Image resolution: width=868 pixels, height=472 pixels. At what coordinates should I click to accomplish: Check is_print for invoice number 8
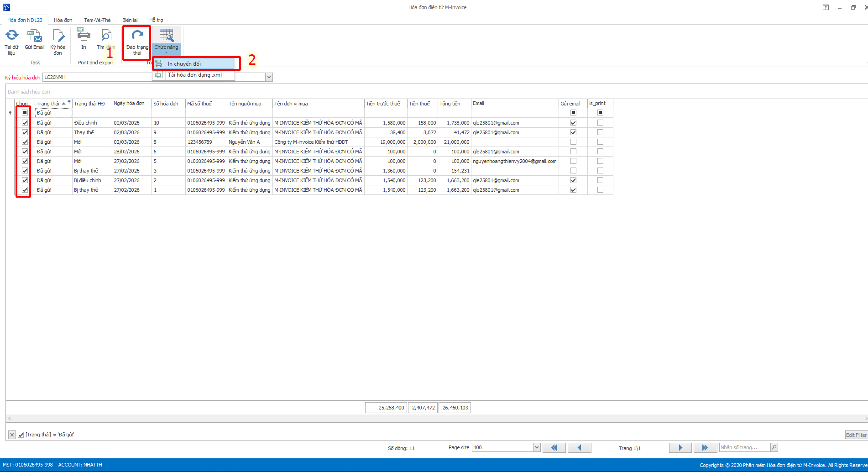(x=600, y=142)
